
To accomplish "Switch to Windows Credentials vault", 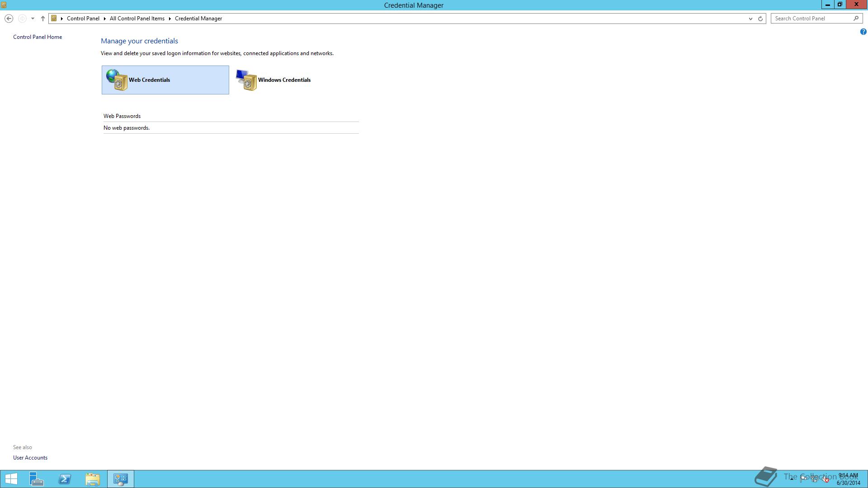I will [x=295, y=80].
